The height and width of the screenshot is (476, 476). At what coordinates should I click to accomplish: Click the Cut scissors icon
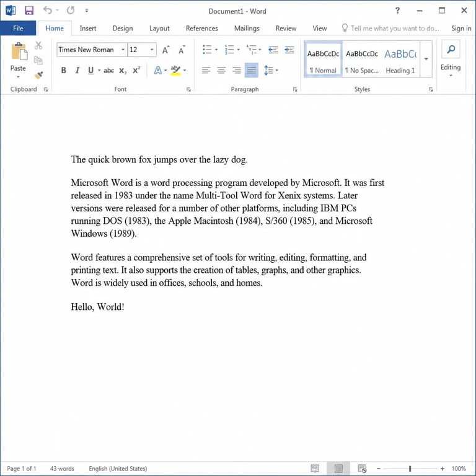pyautogui.click(x=38, y=45)
